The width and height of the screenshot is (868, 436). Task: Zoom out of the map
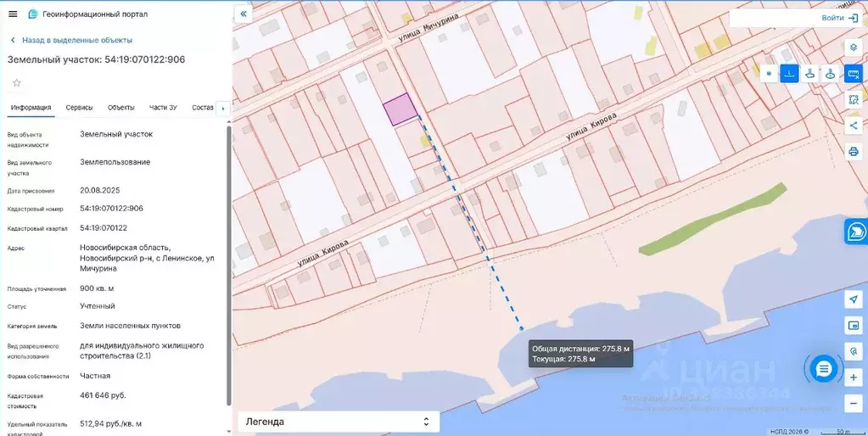click(854, 400)
